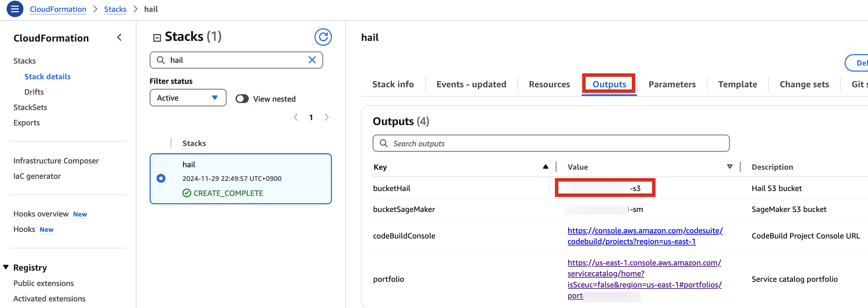868x308 pixels.
Task: Open Infrastructure Composer
Action: 56,161
